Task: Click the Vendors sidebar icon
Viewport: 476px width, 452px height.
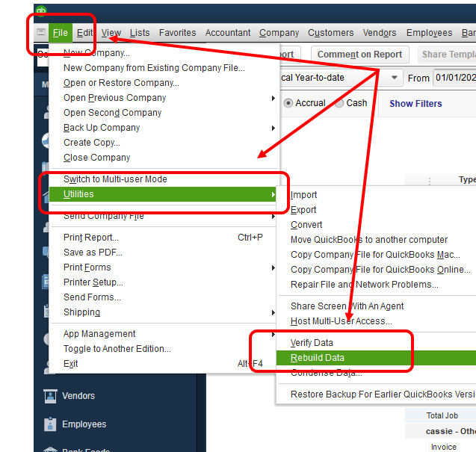Action: click(50, 396)
